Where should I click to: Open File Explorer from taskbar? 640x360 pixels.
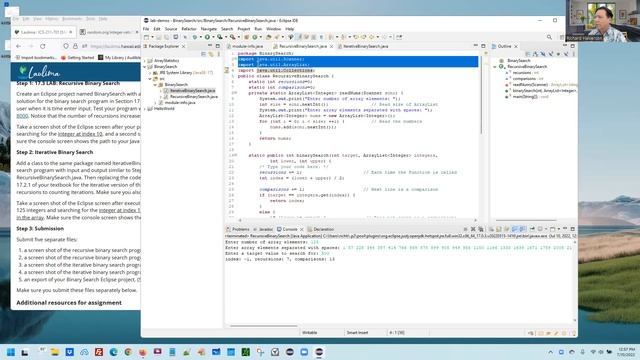pos(55,352)
